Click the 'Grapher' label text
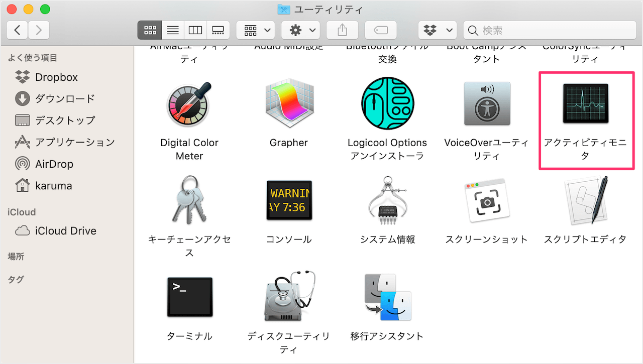Screen dimensions: 643x364 [288, 143]
